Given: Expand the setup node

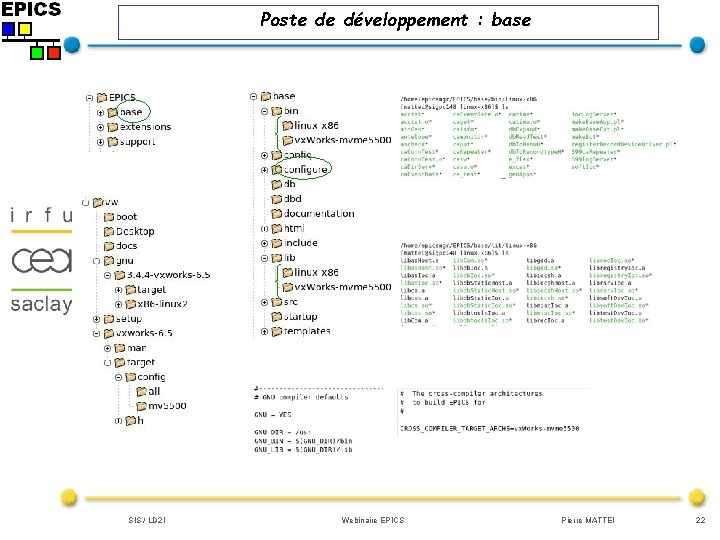Looking at the screenshot, I should [x=96, y=319].
